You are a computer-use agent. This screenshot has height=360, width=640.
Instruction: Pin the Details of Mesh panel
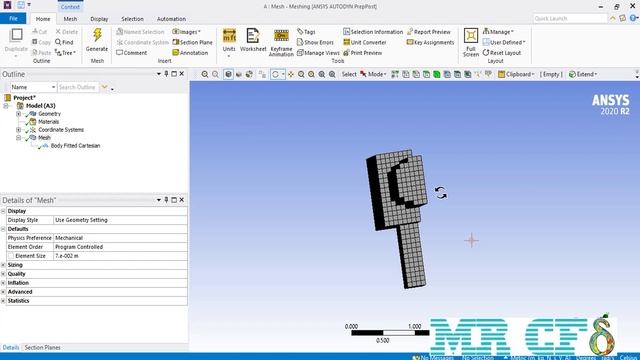coord(166,200)
